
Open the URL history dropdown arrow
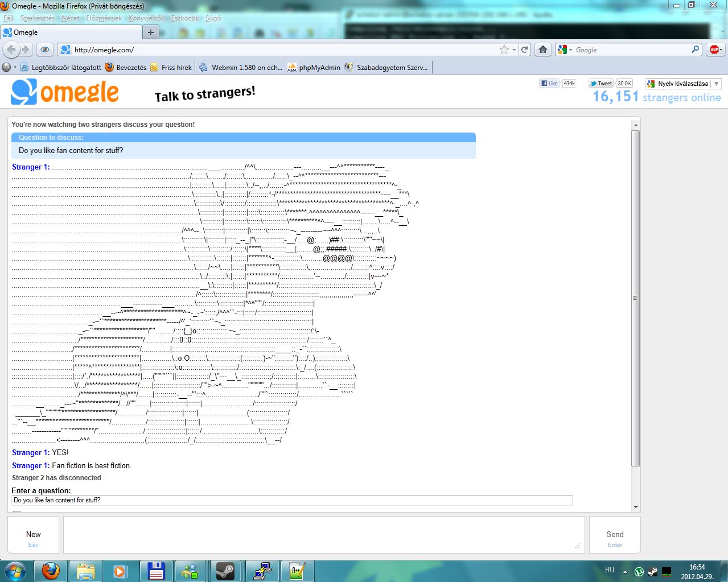[x=514, y=49]
